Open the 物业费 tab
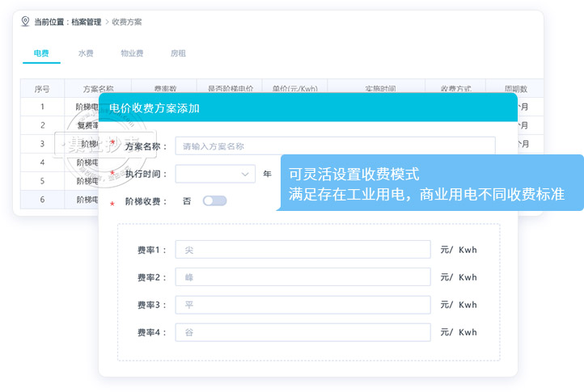 point(132,53)
